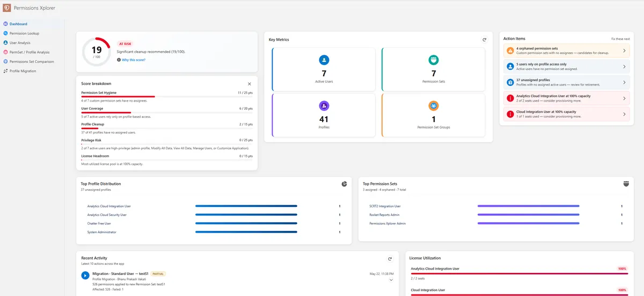The image size is (644, 296).
Task: Click the pie chart icon in Top Profile Distribution
Action: click(x=344, y=184)
